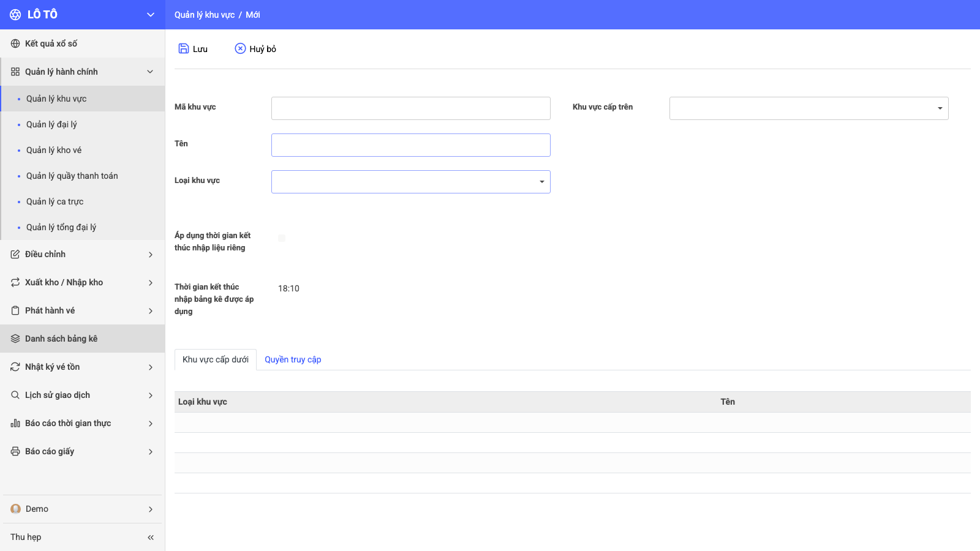Open the LÔ TÔ app switcher chevron
This screenshot has height=551, width=980.
(x=151, y=15)
